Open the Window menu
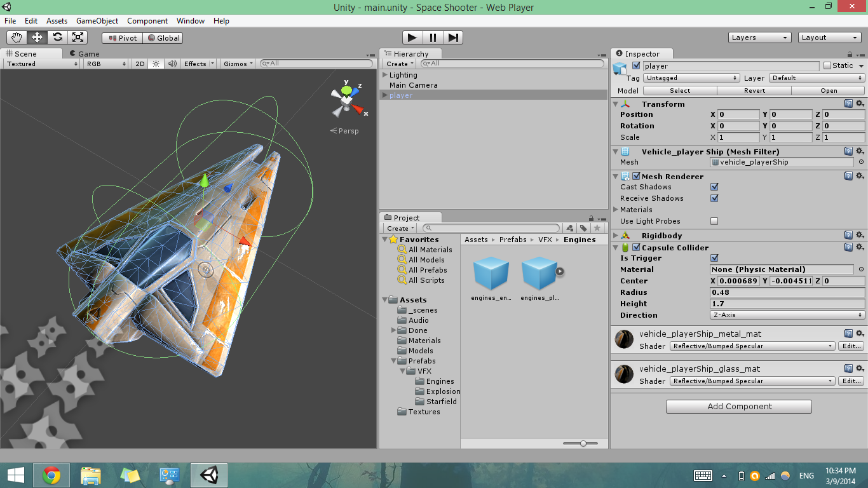Image resolution: width=868 pixels, height=488 pixels. coord(191,20)
